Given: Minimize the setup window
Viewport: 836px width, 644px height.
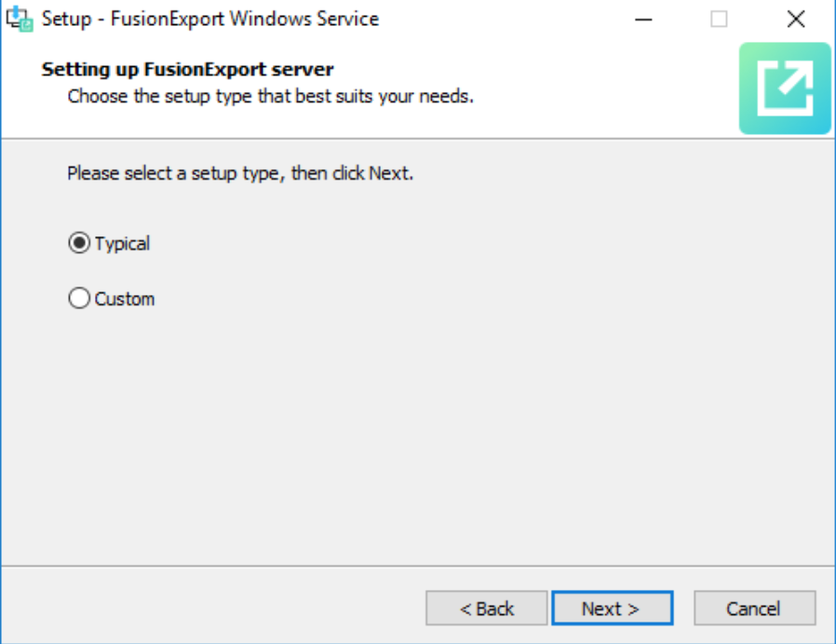Looking at the screenshot, I should pyautogui.click(x=643, y=19).
